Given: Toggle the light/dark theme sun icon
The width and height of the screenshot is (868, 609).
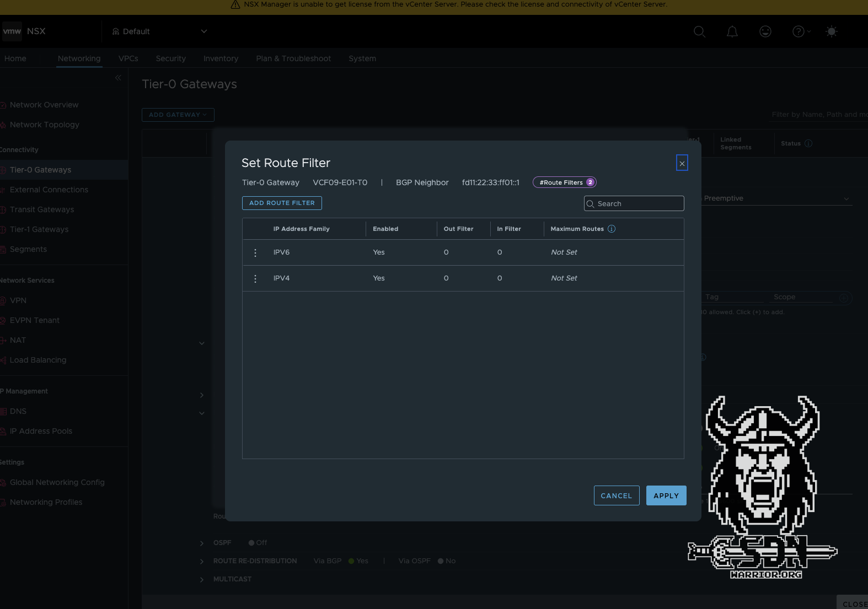Looking at the screenshot, I should click(x=831, y=31).
